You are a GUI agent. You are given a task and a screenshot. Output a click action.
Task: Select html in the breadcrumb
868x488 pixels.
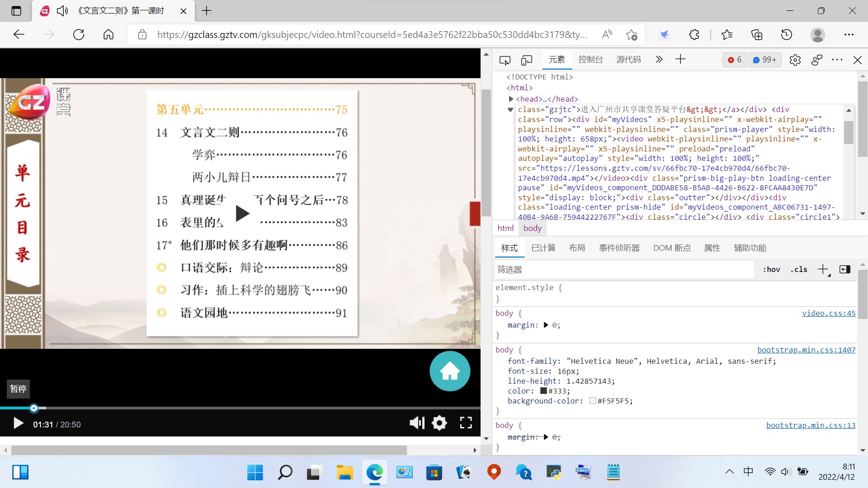coord(505,228)
